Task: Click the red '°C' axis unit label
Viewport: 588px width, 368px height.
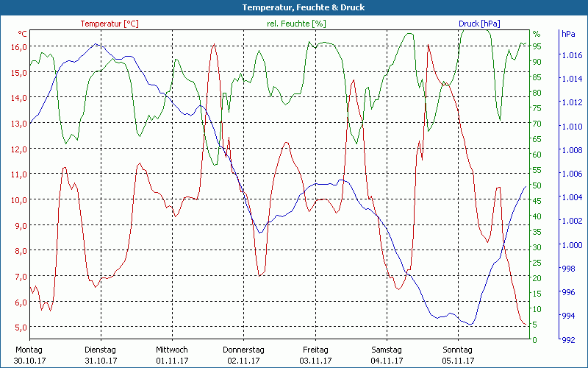Action: coord(22,34)
